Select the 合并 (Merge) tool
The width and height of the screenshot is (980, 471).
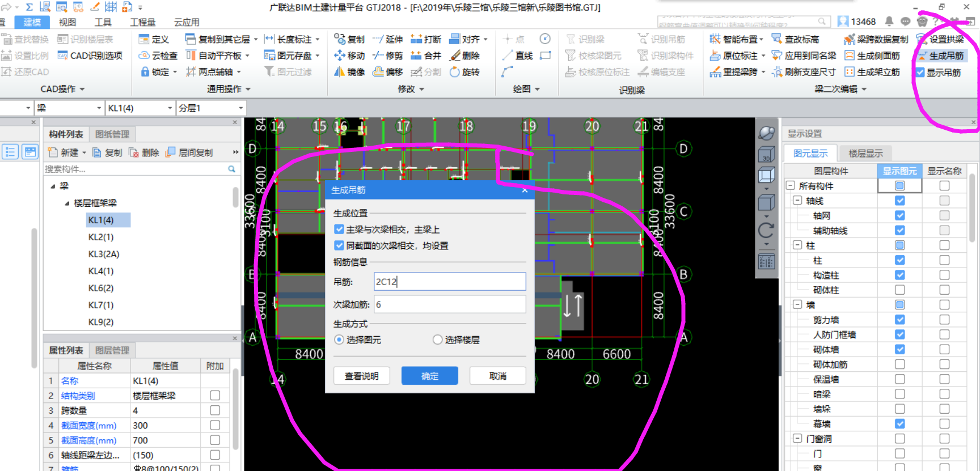point(426,56)
